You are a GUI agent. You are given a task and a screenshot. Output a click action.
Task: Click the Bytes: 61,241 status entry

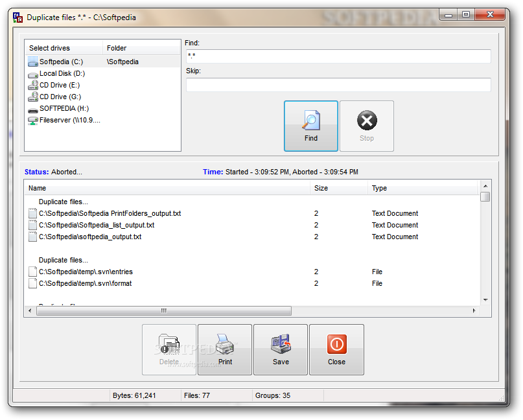pyautogui.click(x=134, y=395)
